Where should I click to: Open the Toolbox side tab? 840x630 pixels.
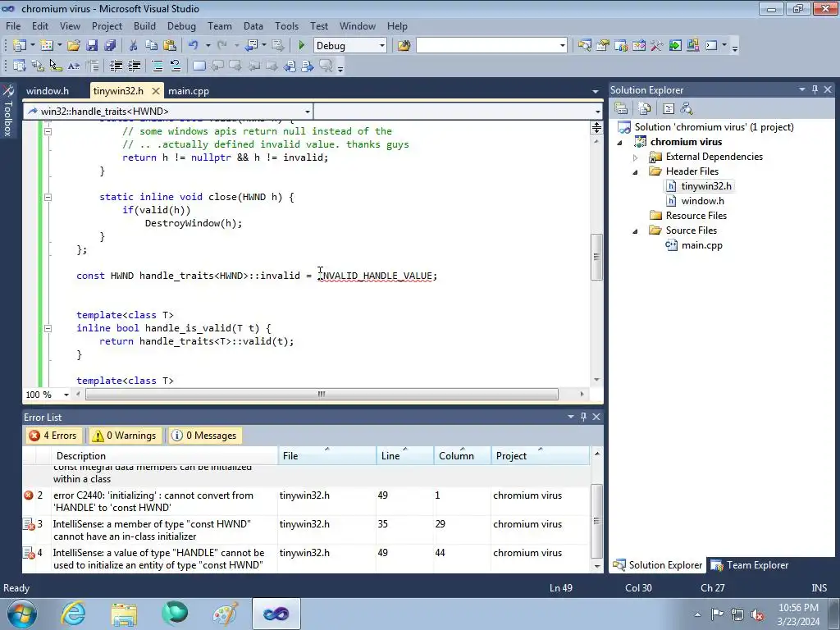coord(8,112)
